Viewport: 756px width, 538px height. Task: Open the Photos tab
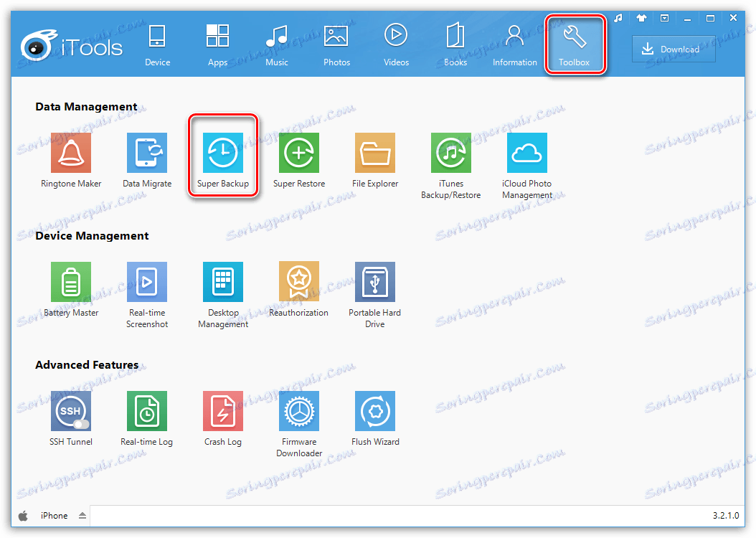tap(336, 46)
